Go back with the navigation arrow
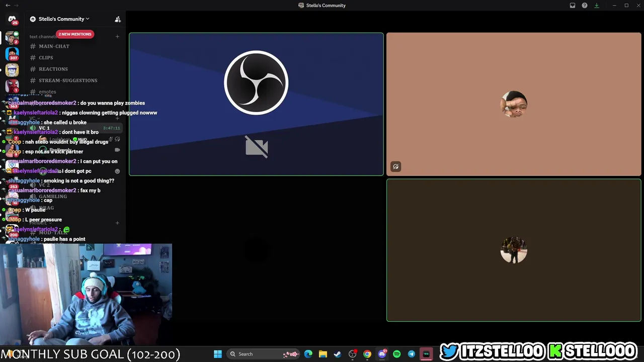 pos(8,5)
